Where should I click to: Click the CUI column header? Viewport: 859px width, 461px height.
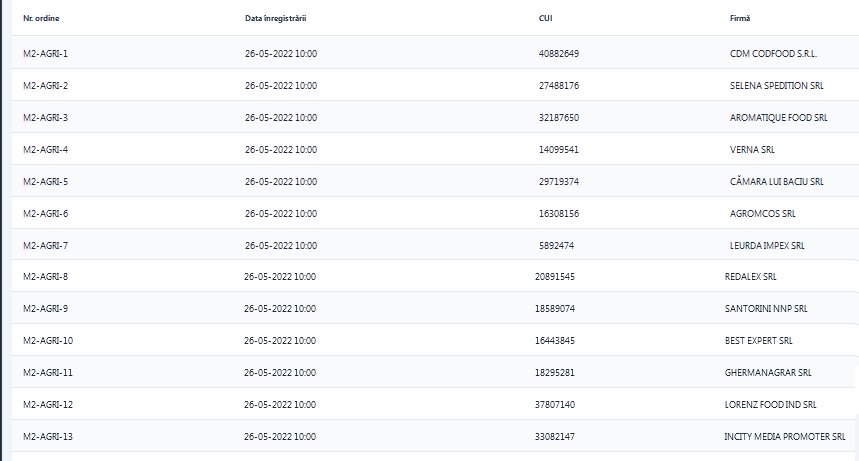point(546,19)
